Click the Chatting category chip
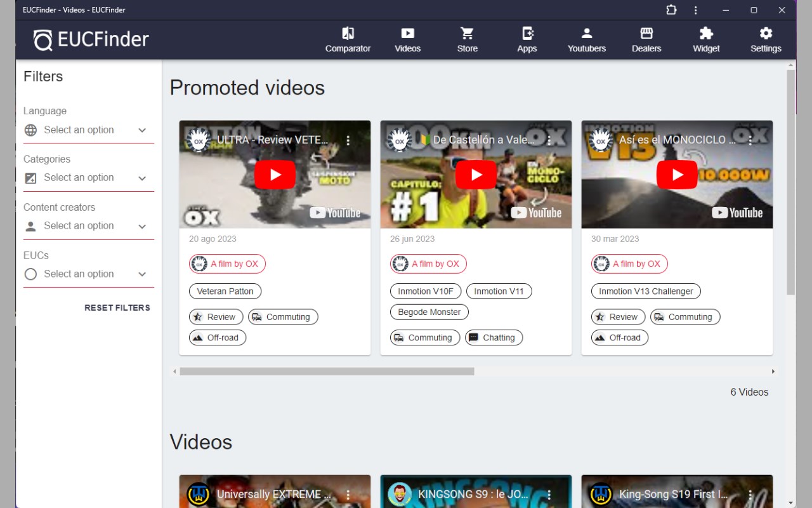812x508 pixels. (x=494, y=338)
